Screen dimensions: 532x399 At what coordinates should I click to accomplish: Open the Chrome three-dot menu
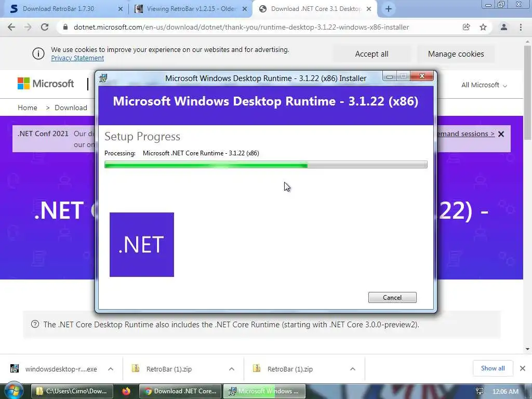click(521, 27)
